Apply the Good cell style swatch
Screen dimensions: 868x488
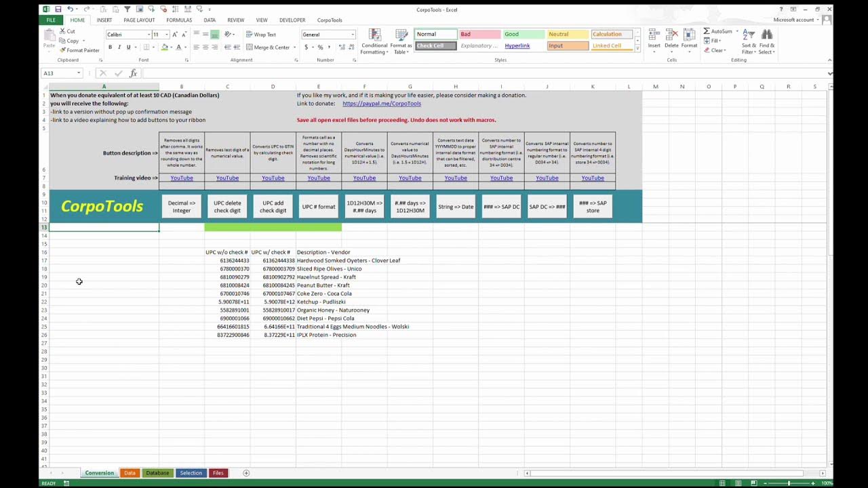524,34
